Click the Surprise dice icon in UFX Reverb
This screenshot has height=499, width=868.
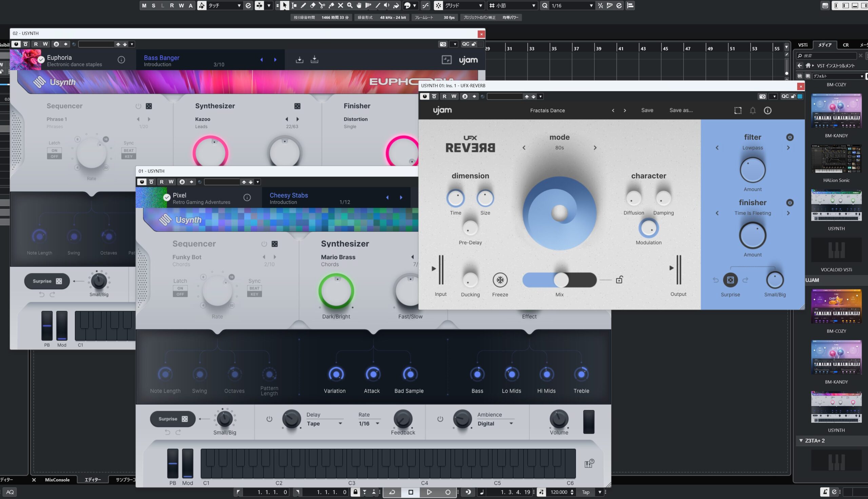(x=730, y=280)
